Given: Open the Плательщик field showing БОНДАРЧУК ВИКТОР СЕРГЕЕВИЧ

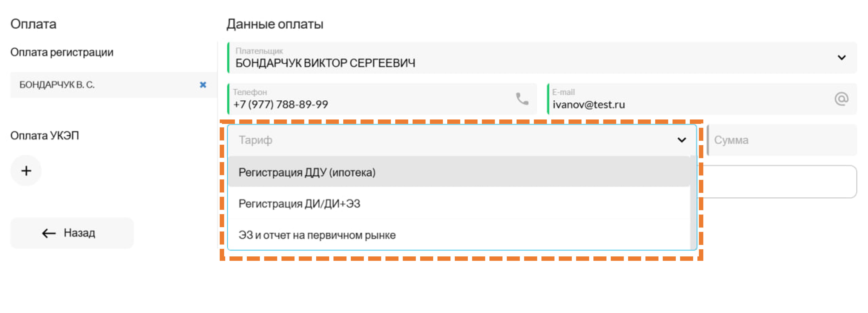Looking at the screenshot, I should click(505, 58).
